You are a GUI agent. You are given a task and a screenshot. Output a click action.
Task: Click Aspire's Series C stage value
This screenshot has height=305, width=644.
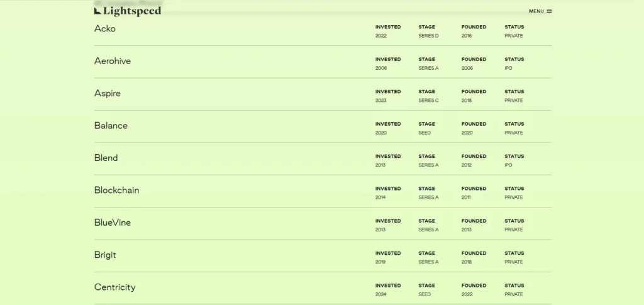coord(428,101)
